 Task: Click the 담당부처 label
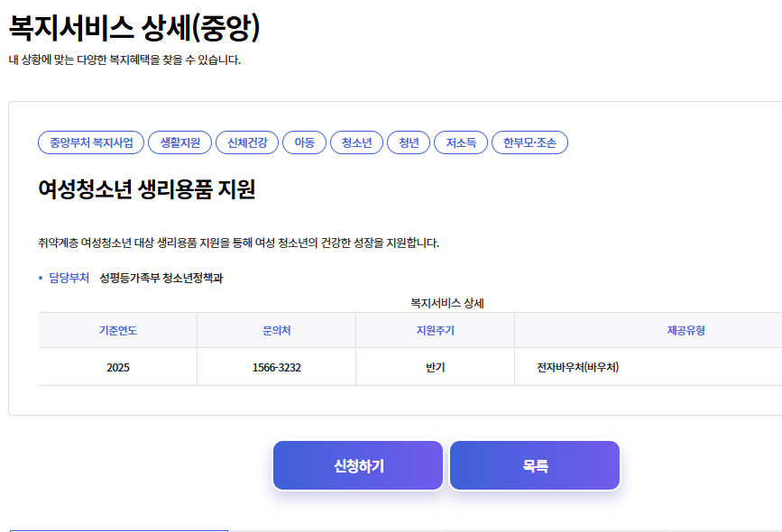(69, 278)
